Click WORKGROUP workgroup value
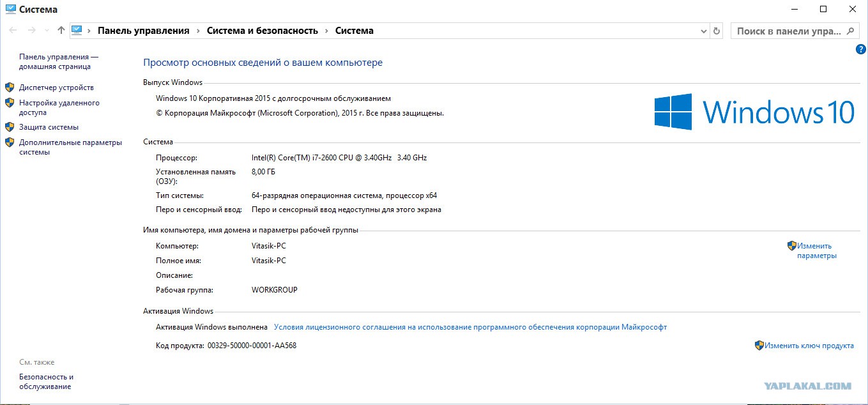Image resolution: width=868 pixels, height=405 pixels. (275, 290)
